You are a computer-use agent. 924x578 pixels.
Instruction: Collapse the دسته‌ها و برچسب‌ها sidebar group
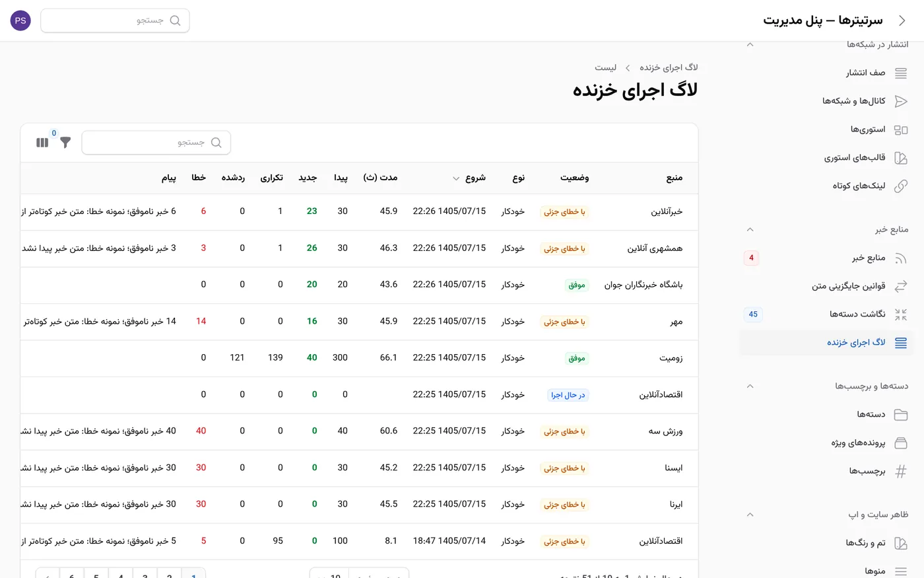750,386
